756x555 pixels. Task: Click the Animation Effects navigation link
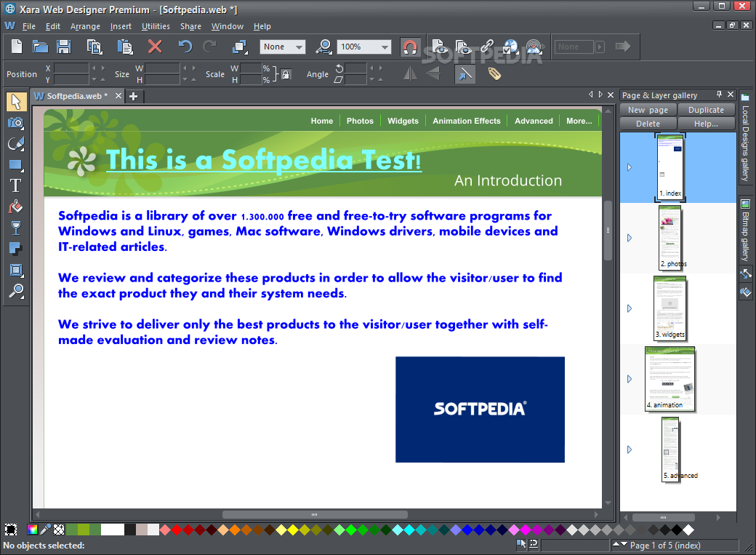click(466, 121)
